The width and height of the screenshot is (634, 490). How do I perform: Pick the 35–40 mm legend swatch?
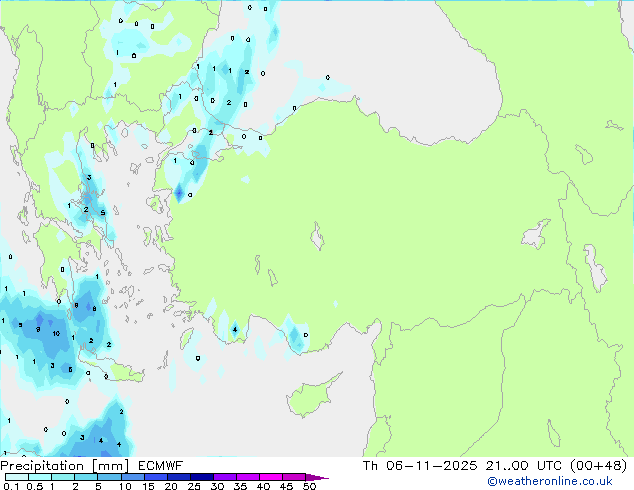click(248, 477)
